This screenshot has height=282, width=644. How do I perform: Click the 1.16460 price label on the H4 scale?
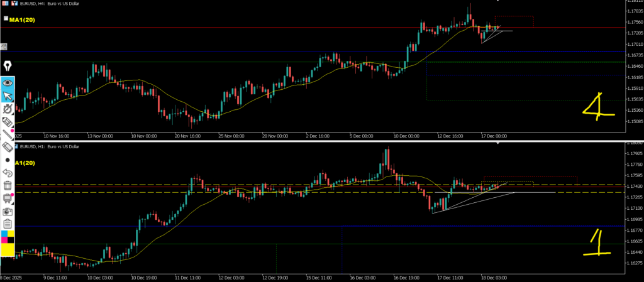pyautogui.click(x=635, y=66)
